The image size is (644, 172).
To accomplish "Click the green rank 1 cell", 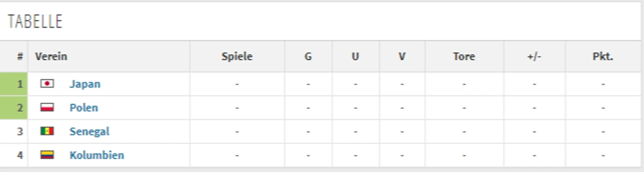I will (14, 84).
